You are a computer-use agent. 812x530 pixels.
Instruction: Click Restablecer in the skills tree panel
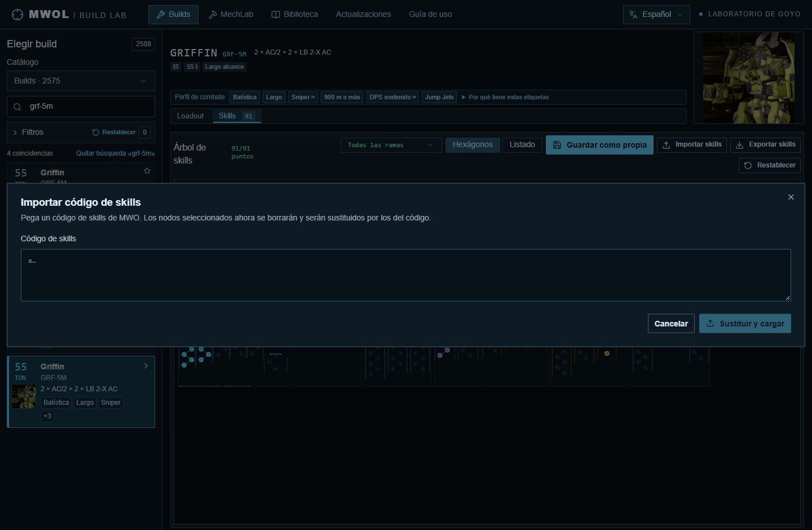(770, 165)
